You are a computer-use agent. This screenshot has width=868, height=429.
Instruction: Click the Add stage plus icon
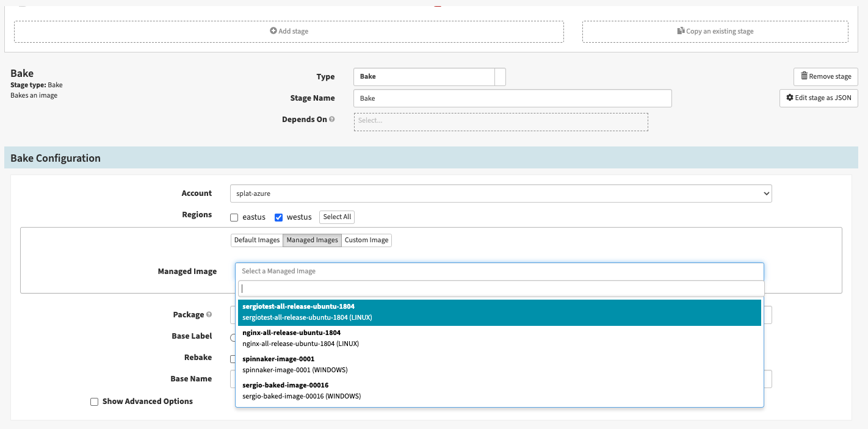(x=273, y=31)
